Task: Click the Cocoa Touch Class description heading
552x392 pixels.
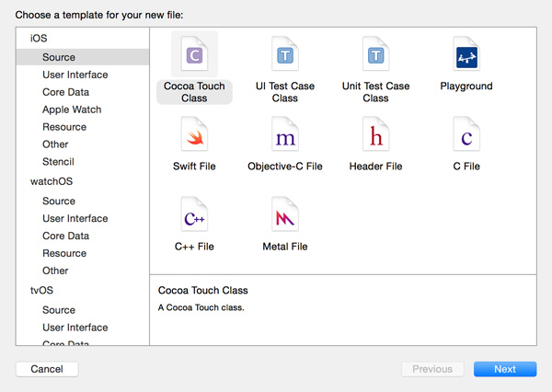Action: tap(202, 290)
